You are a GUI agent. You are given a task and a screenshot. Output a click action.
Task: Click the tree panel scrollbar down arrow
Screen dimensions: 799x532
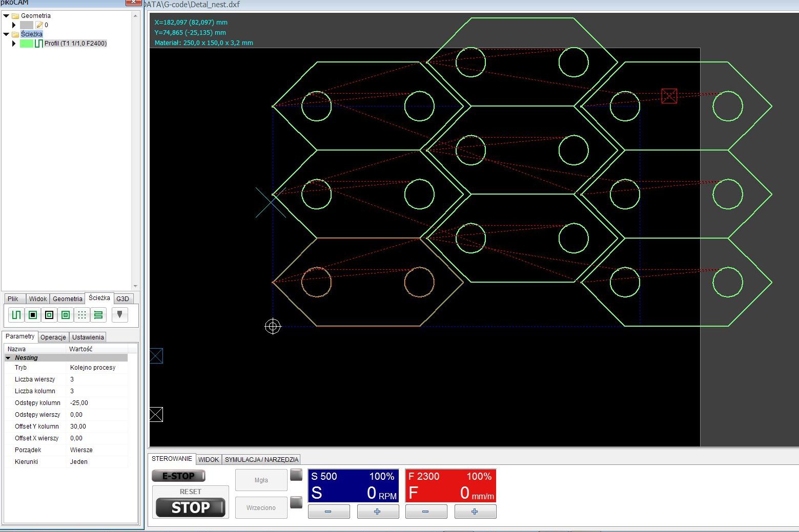coord(135,286)
